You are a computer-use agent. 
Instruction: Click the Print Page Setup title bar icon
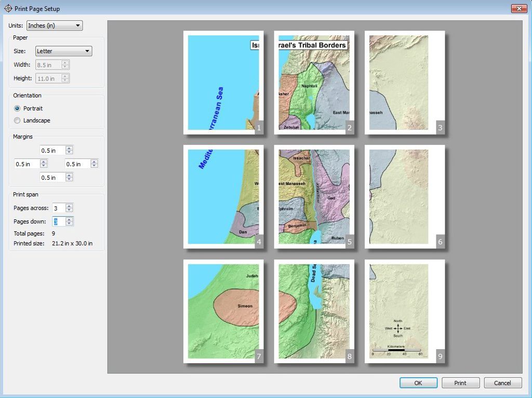[8, 8]
